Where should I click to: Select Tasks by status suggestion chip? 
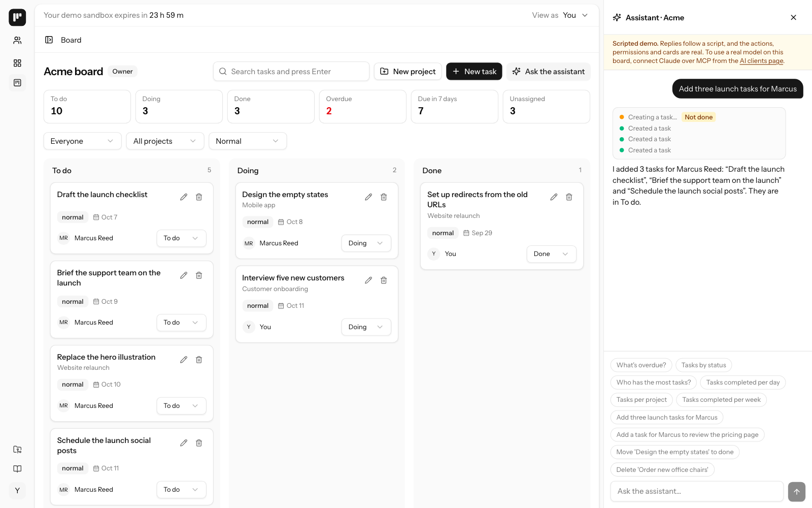tap(703, 365)
